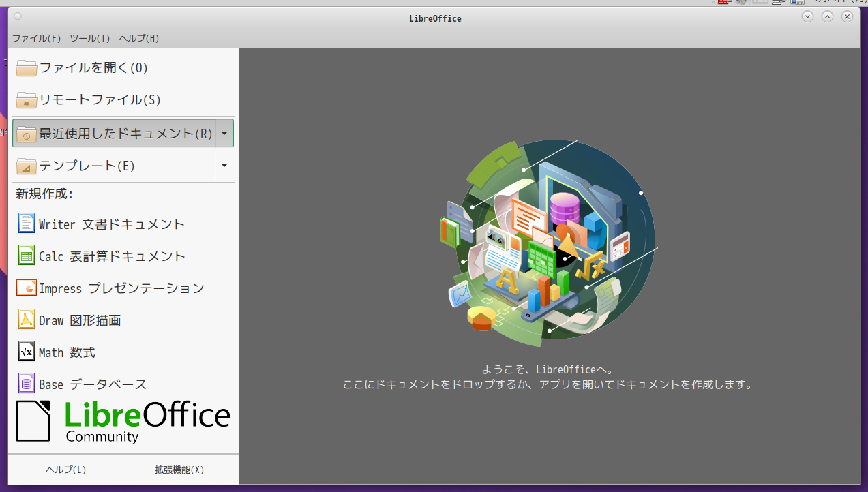Expand the テンプレート dropdown arrow
This screenshot has width=868, height=492.
[x=224, y=165]
